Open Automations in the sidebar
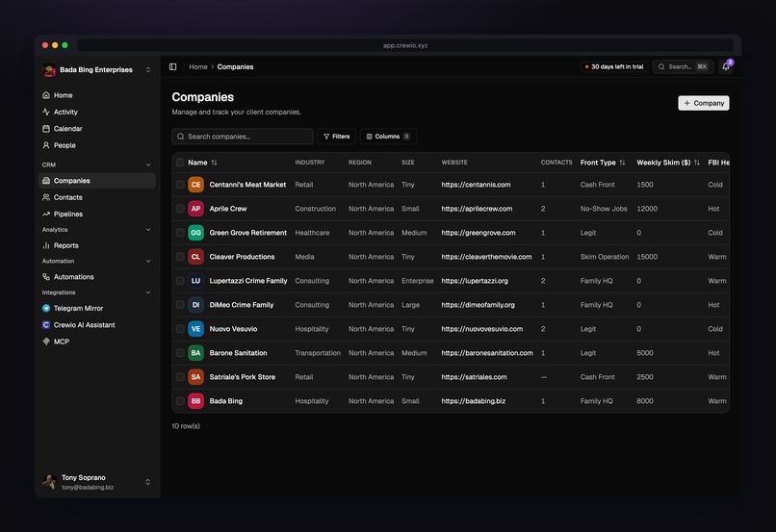Viewport: 776px width, 532px height. click(x=96, y=277)
